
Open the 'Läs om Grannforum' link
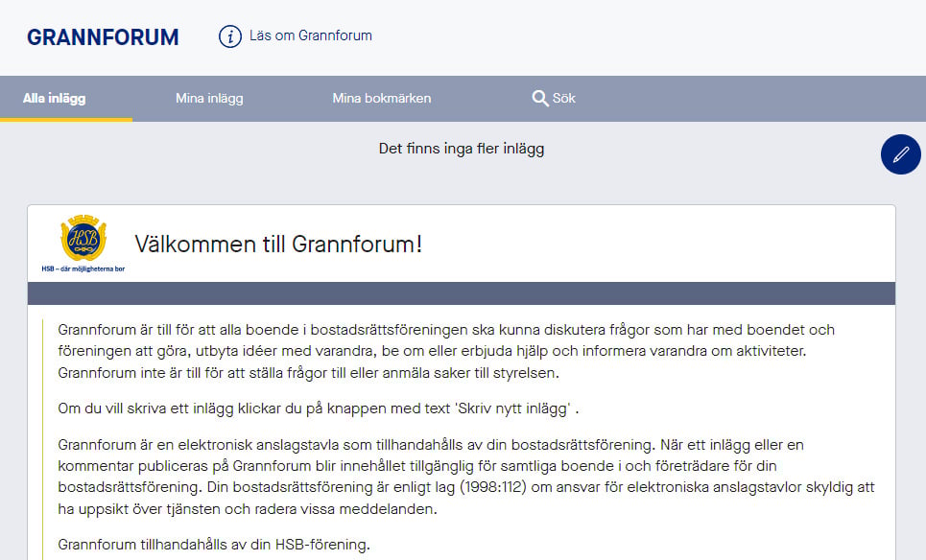(x=310, y=35)
